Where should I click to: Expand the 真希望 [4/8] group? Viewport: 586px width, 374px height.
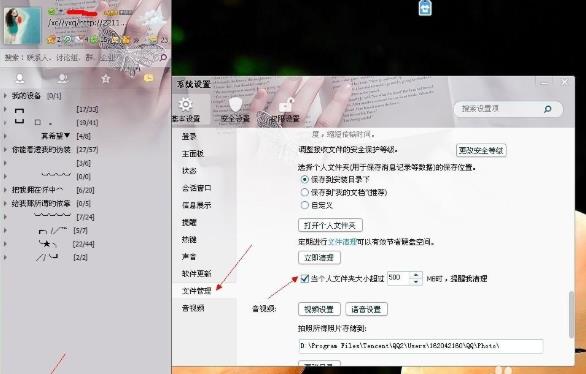pyautogui.click(x=5, y=136)
